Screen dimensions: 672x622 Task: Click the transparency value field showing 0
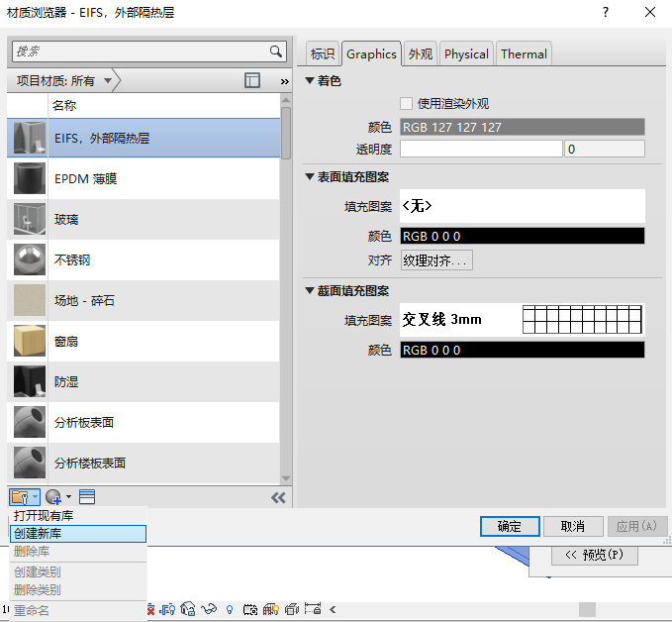605,149
